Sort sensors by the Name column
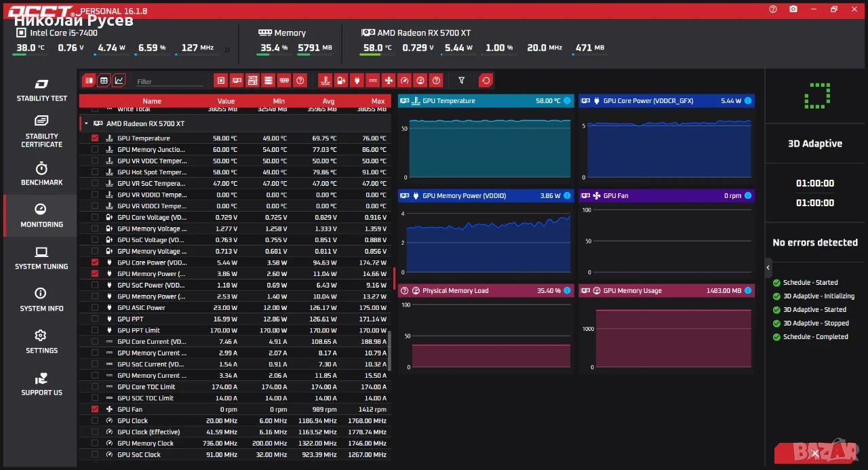This screenshot has height=470, width=868. [x=152, y=101]
